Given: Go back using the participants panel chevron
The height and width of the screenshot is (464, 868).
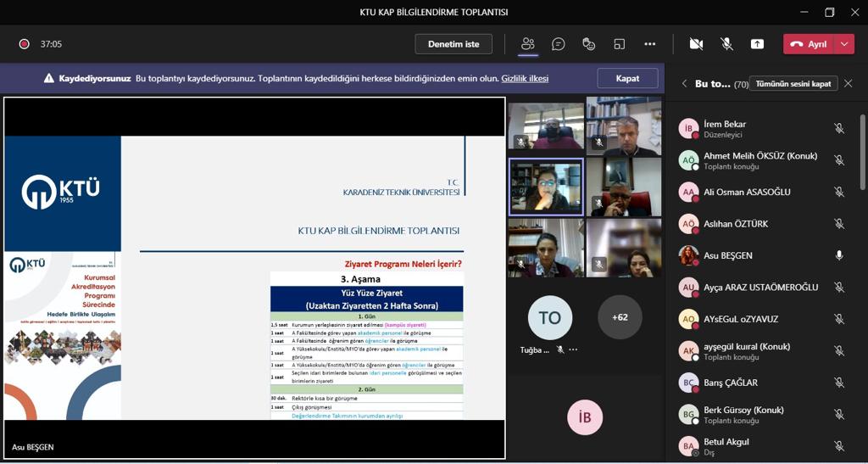Looking at the screenshot, I should click(x=684, y=84).
